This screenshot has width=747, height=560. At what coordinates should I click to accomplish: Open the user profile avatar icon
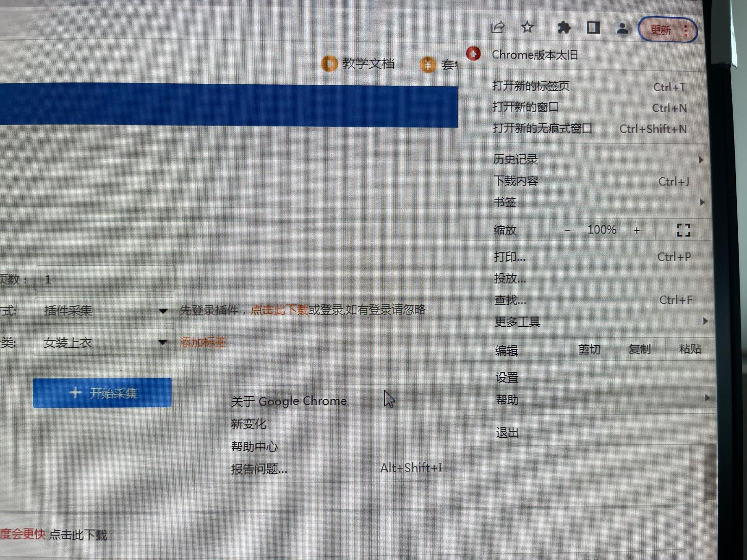(x=622, y=28)
